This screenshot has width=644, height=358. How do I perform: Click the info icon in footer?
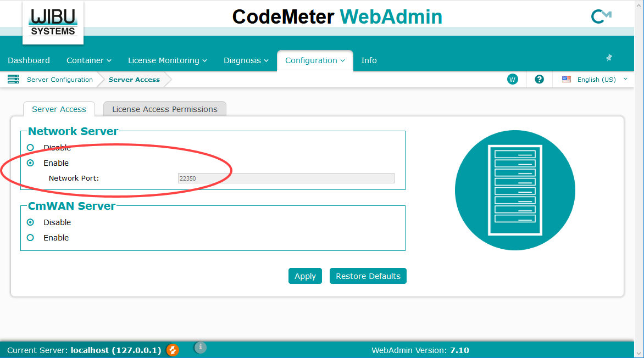(201, 347)
